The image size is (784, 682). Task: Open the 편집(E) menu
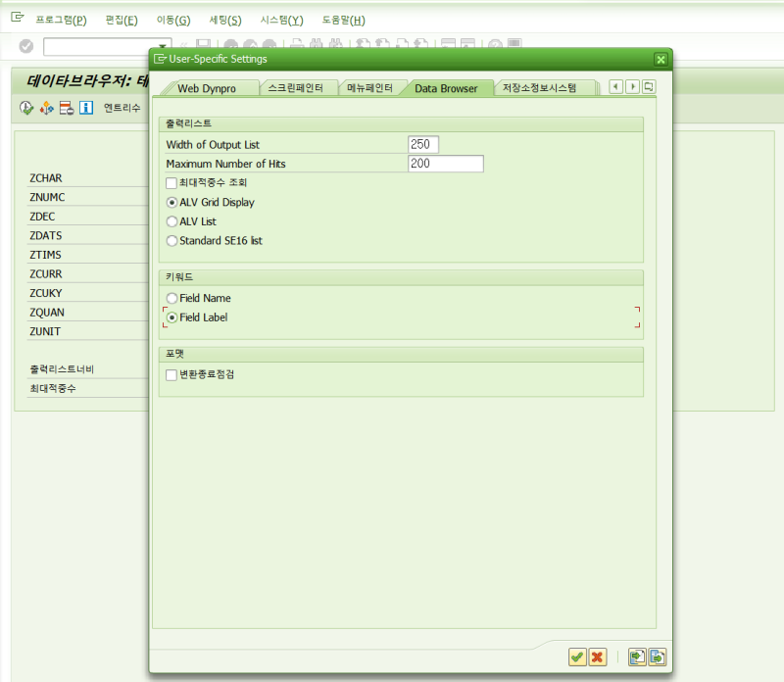pos(122,20)
